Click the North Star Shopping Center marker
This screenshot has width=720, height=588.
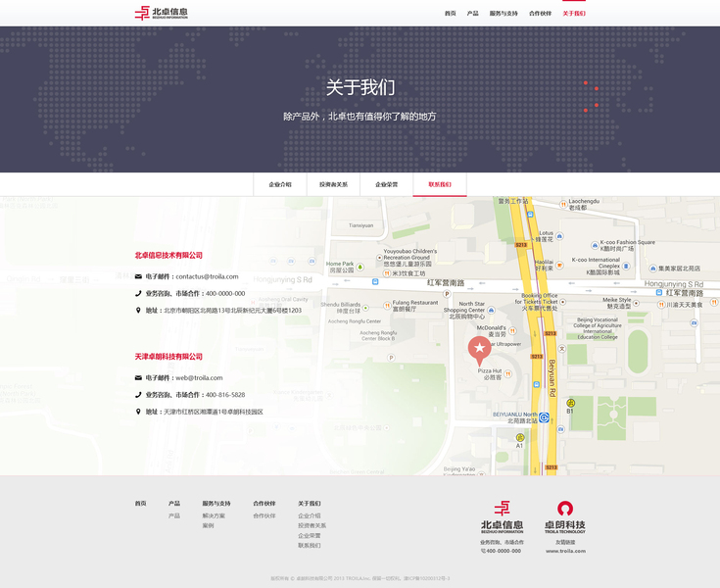pyautogui.click(x=492, y=310)
